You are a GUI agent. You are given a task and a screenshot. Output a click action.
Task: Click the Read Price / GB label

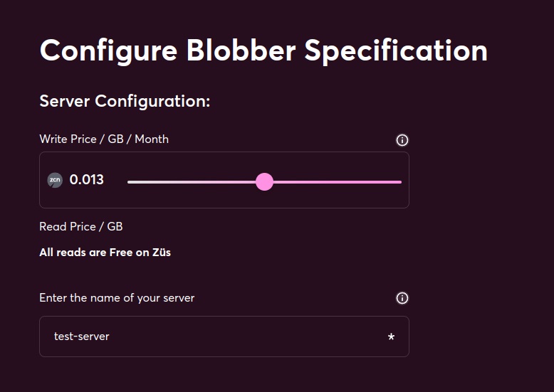(x=81, y=226)
